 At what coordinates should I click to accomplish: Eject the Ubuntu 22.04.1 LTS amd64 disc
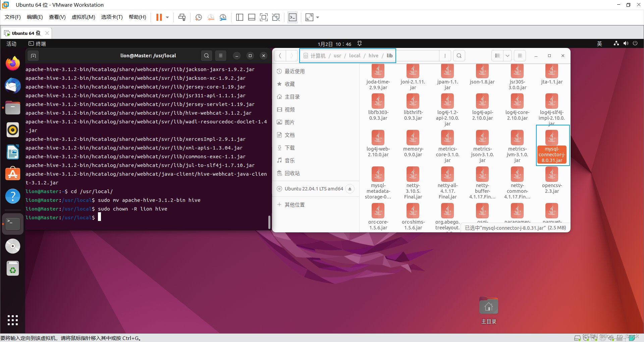(350, 189)
